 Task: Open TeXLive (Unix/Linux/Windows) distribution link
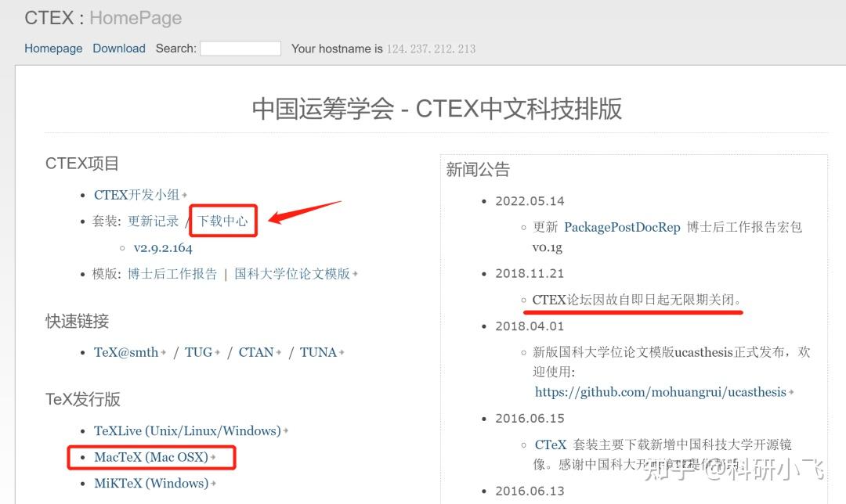(x=187, y=430)
